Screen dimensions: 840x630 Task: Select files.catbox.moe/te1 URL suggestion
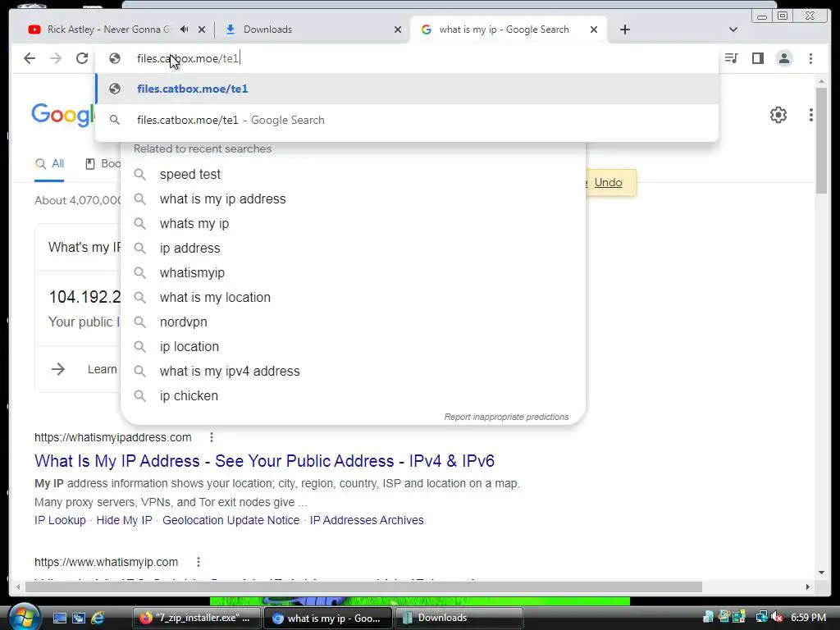click(x=407, y=89)
